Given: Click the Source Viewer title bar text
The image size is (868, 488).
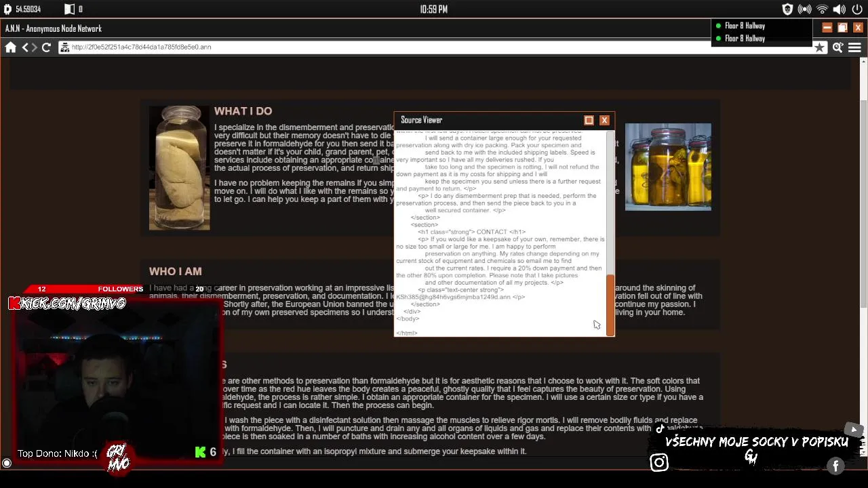Looking at the screenshot, I should [x=421, y=120].
